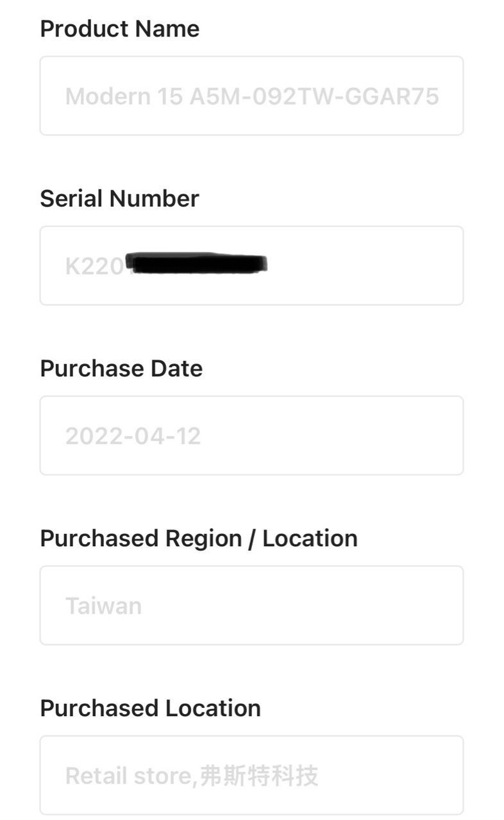Image resolution: width=504 pixels, height=820 pixels.
Task: Click the "Purchased Region / Location" label
Action: click(199, 539)
